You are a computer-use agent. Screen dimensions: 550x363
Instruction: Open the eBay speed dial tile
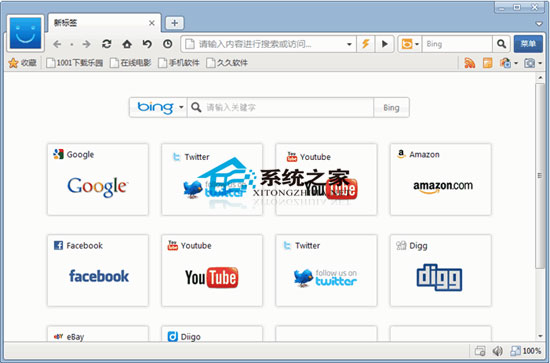point(98,334)
